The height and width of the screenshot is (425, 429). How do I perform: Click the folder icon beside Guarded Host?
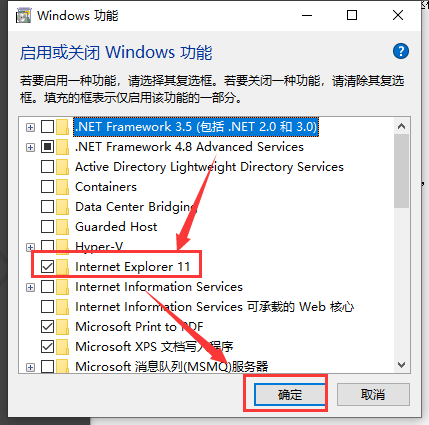click(x=63, y=227)
